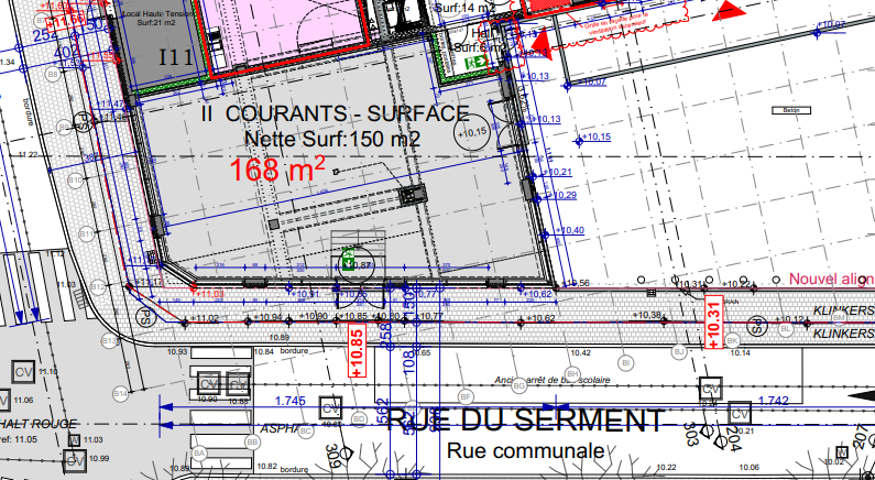Select the B8 circle tag
This screenshot has height=480, width=875.
[52, 73]
